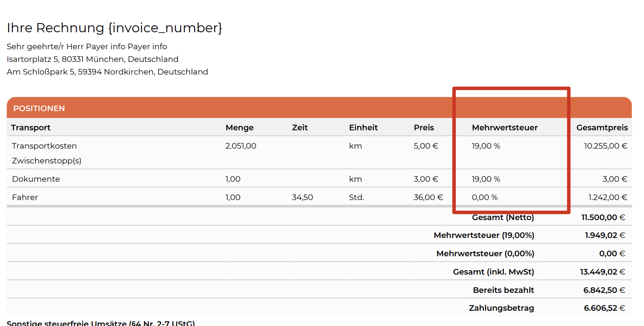Screen dimensions: 644x326
Task: Click "19,00 %" in the Dokumente row
Action: point(486,179)
